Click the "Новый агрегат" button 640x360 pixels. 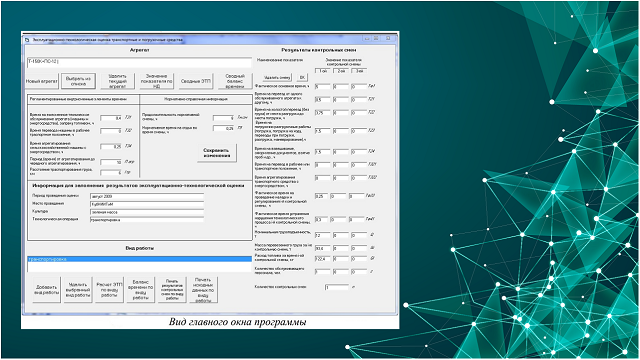coord(42,81)
